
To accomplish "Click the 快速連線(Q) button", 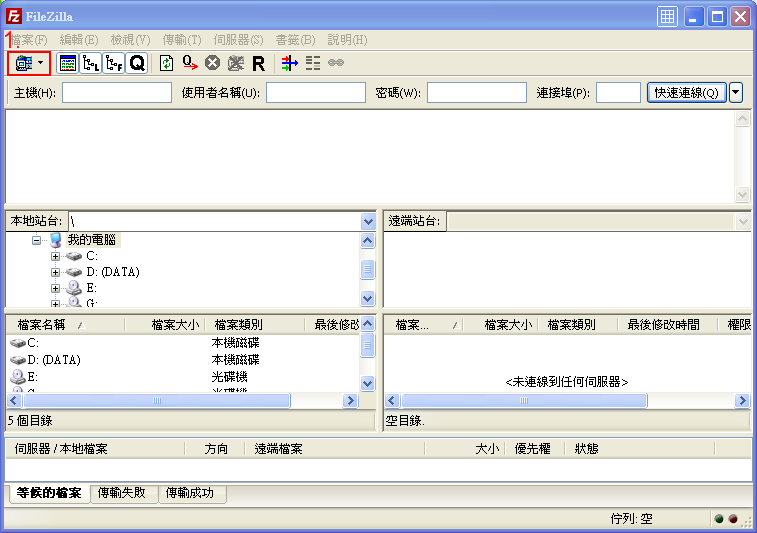I will (685, 93).
